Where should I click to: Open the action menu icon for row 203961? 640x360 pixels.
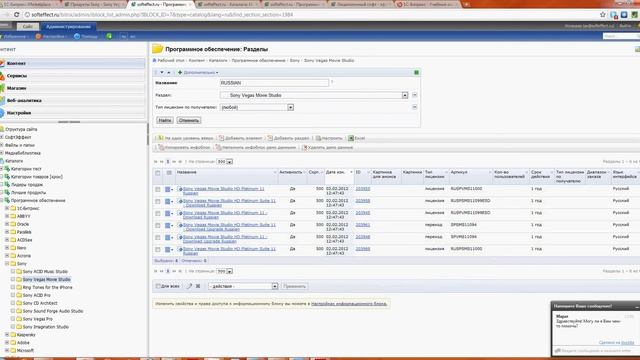point(169,225)
